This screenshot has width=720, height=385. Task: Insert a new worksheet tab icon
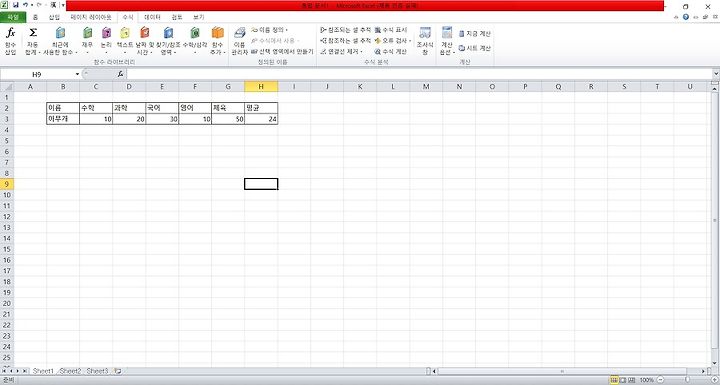118,371
